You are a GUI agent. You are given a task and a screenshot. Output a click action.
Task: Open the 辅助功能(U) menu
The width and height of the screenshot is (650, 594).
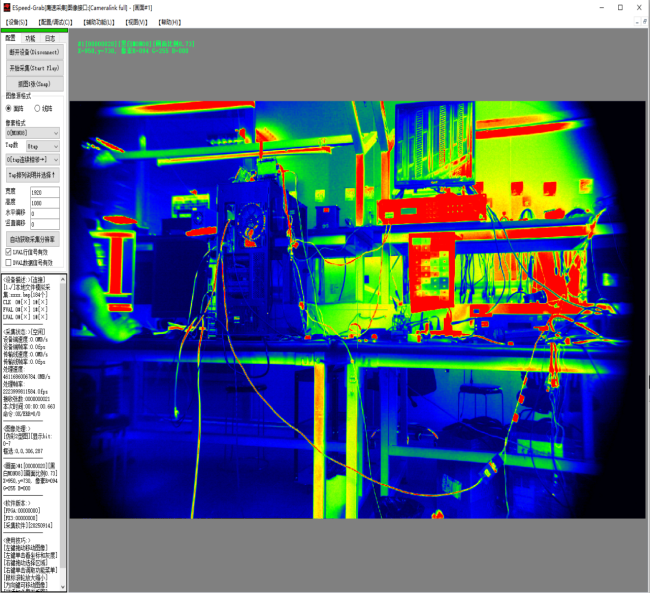click(x=99, y=22)
